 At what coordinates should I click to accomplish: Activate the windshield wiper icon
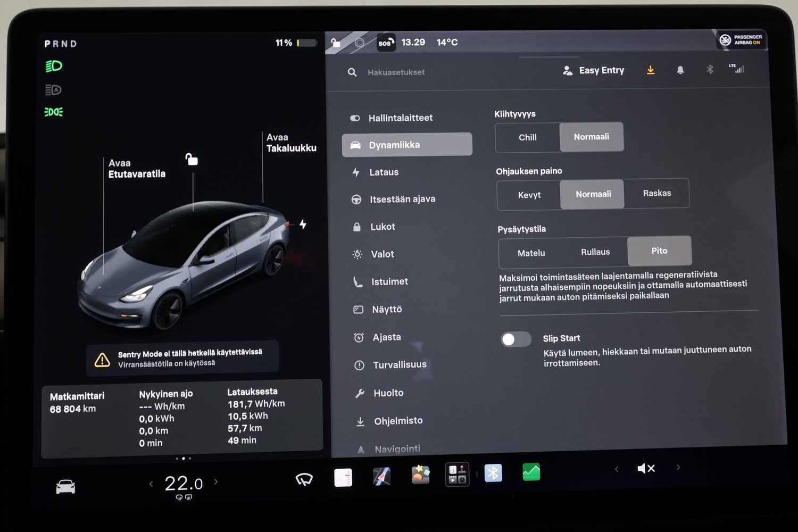304,479
